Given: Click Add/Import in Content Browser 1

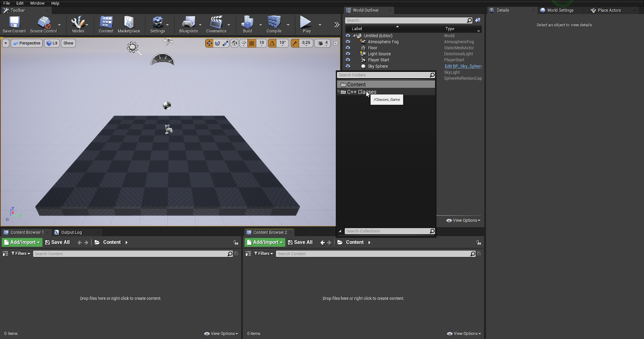Looking at the screenshot, I should coord(22,242).
